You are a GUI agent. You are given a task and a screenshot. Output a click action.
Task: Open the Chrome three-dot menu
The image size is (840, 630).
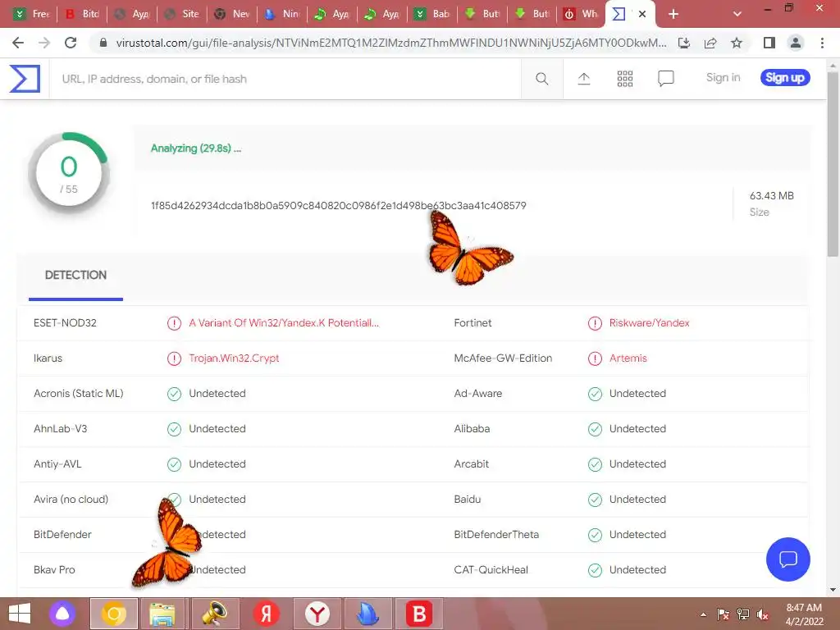point(822,43)
